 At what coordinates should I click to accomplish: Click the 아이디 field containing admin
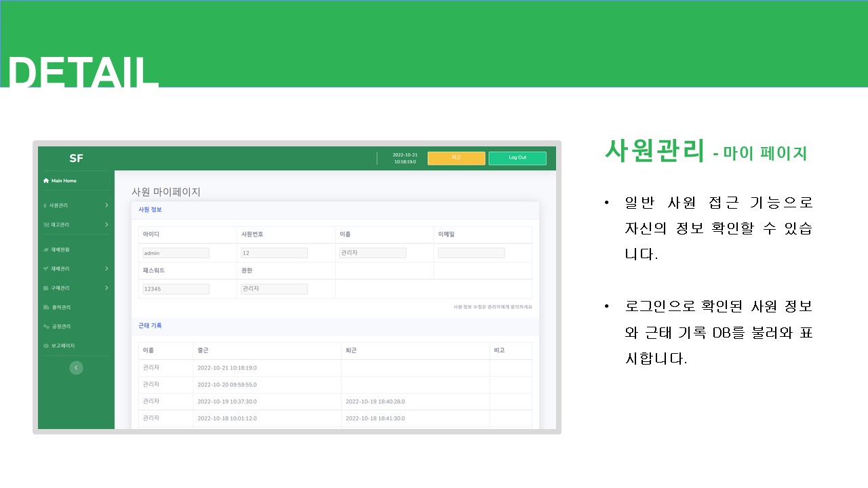[176, 253]
